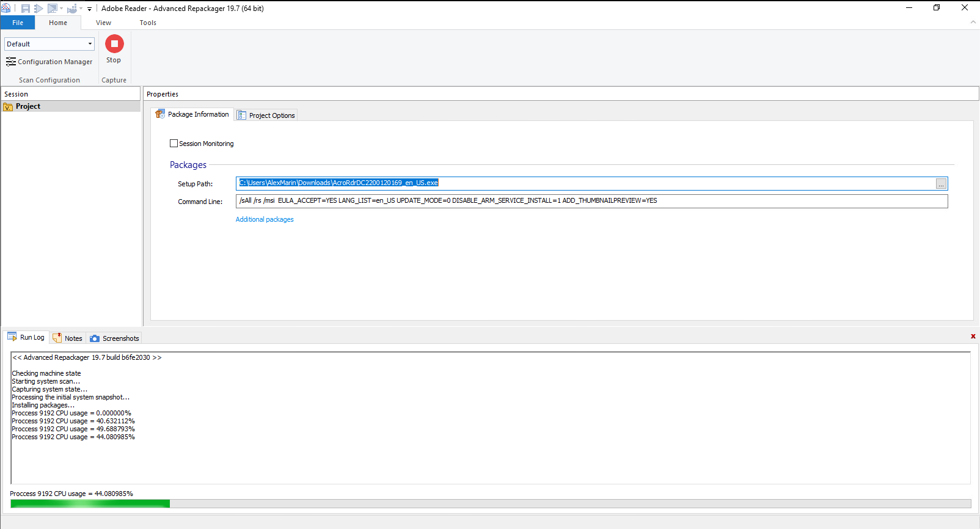Click the CPU usage status text above progress bar

pos(71,494)
